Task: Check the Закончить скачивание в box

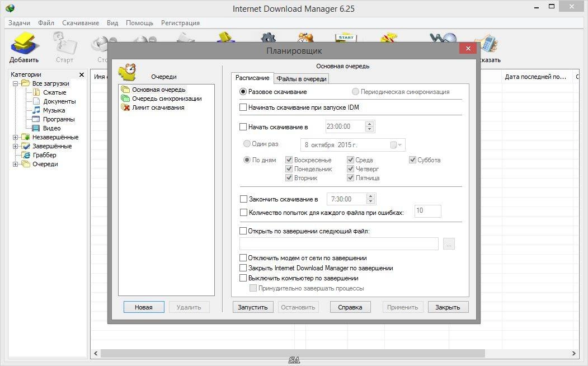Action: [243, 199]
